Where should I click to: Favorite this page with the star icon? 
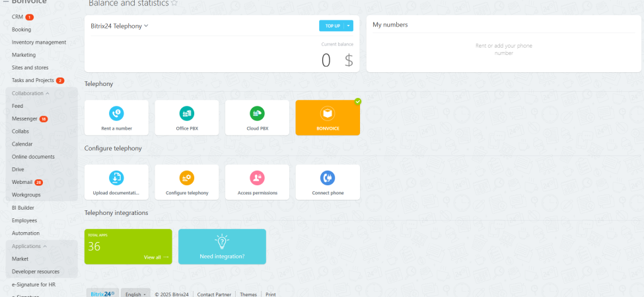click(174, 3)
